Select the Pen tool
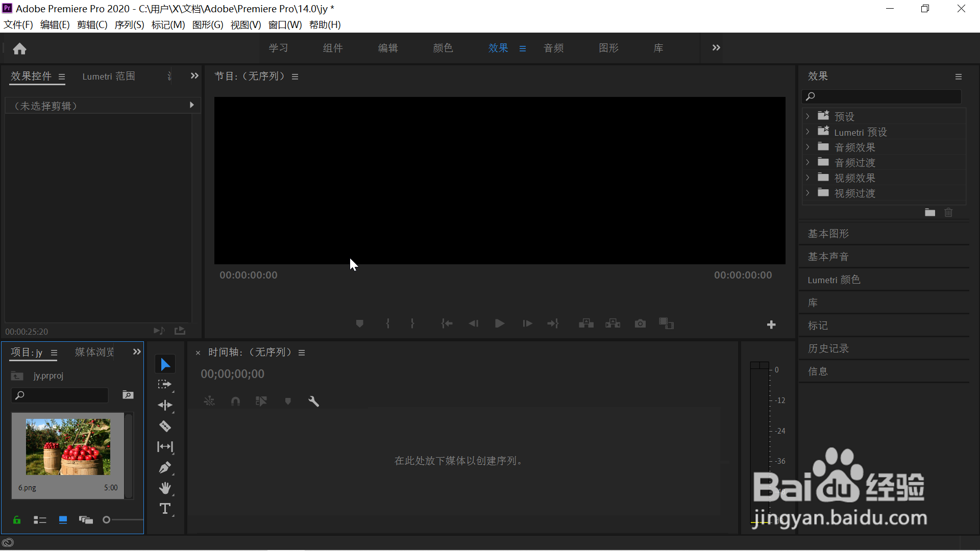Viewport: 980px width, 551px height. 165,467
